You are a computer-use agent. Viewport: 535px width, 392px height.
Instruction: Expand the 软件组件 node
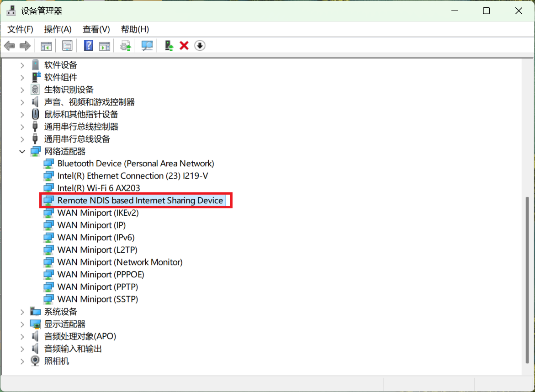coord(22,78)
